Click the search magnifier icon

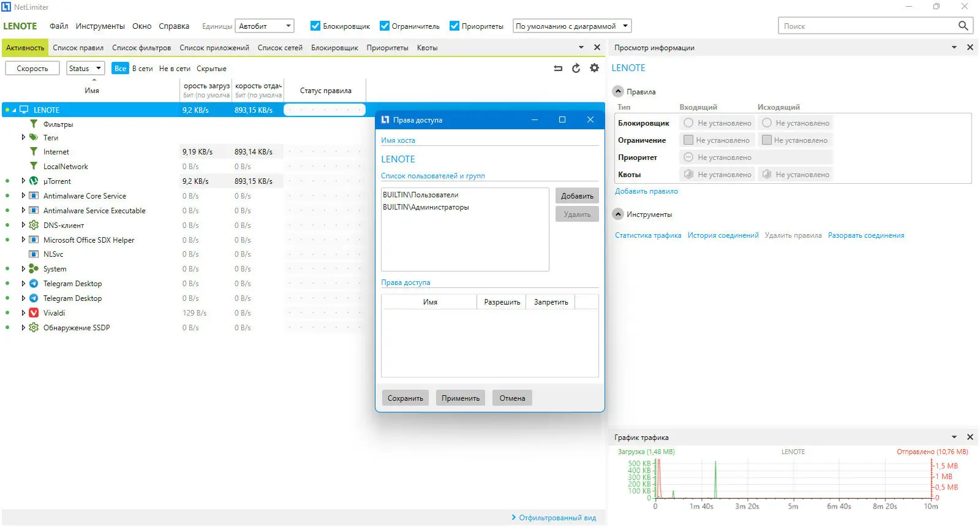tap(963, 26)
